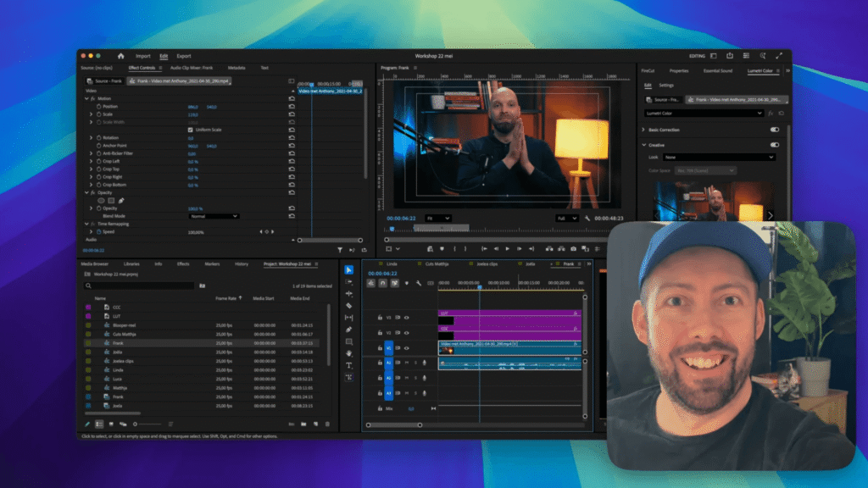Toggle animation stopwatch for Rotation
Viewport: 868px width, 488px height.
[x=99, y=138]
